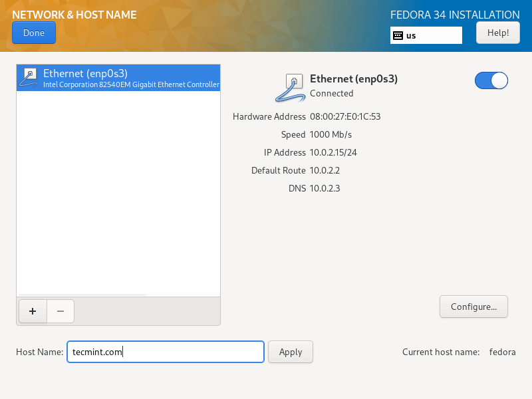Open the us keyboard layout selector
This screenshot has height=399, width=532.
tap(426, 35)
